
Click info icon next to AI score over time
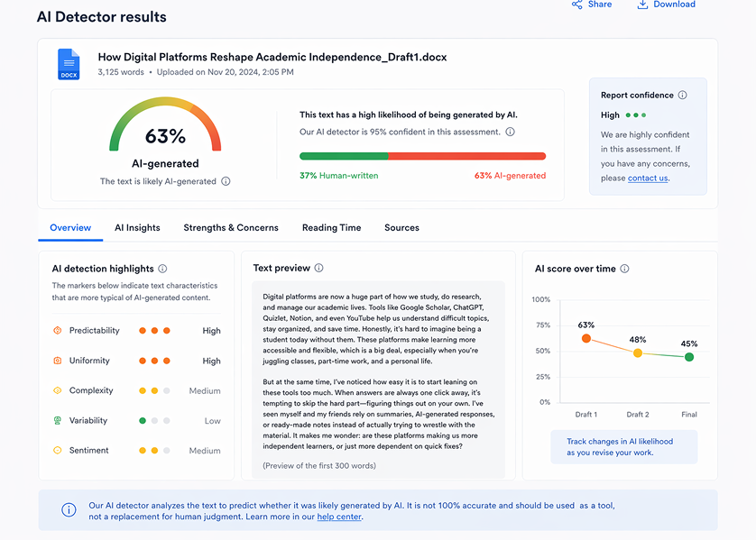point(624,269)
